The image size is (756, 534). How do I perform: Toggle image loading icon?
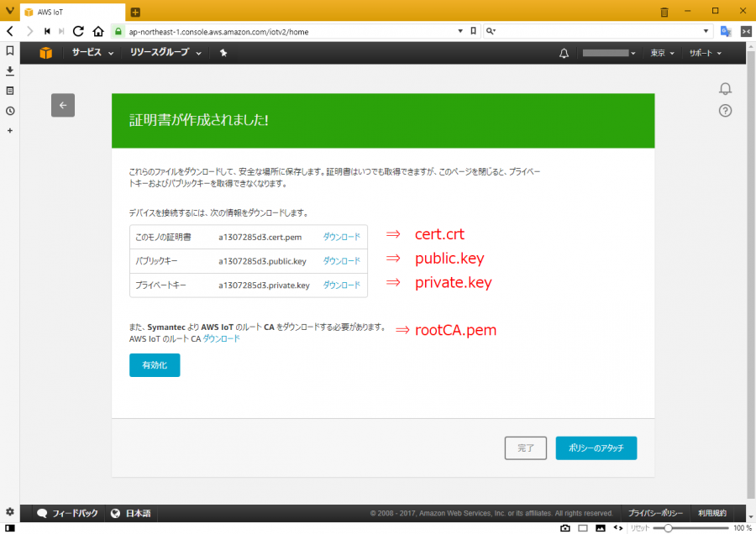[x=601, y=528]
